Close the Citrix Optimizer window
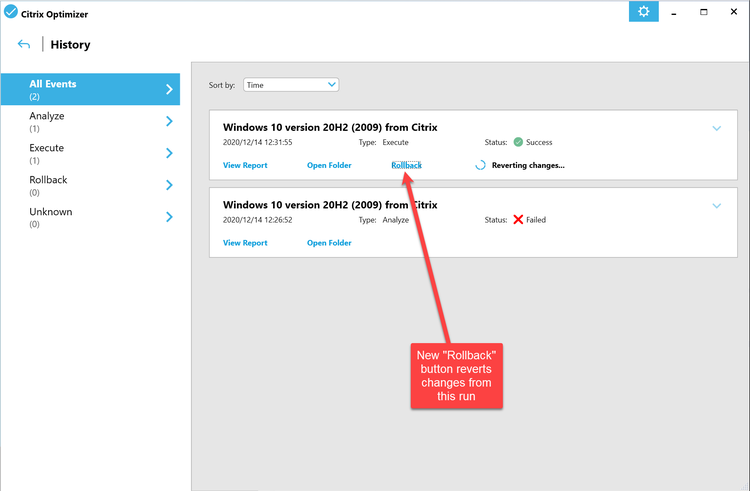Viewport: 750px width, 491px height. pos(734,11)
